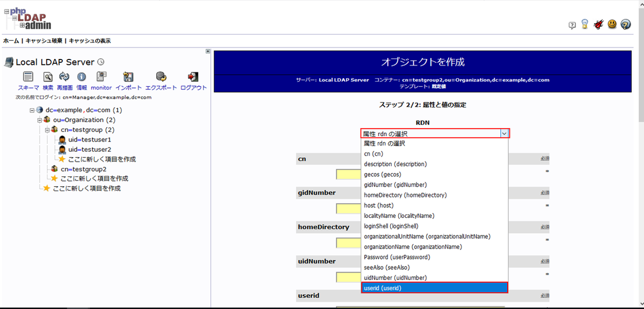Open the cn=testgroup (2) entry
Viewport: 644px width, 309px height.
coord(87,130)
